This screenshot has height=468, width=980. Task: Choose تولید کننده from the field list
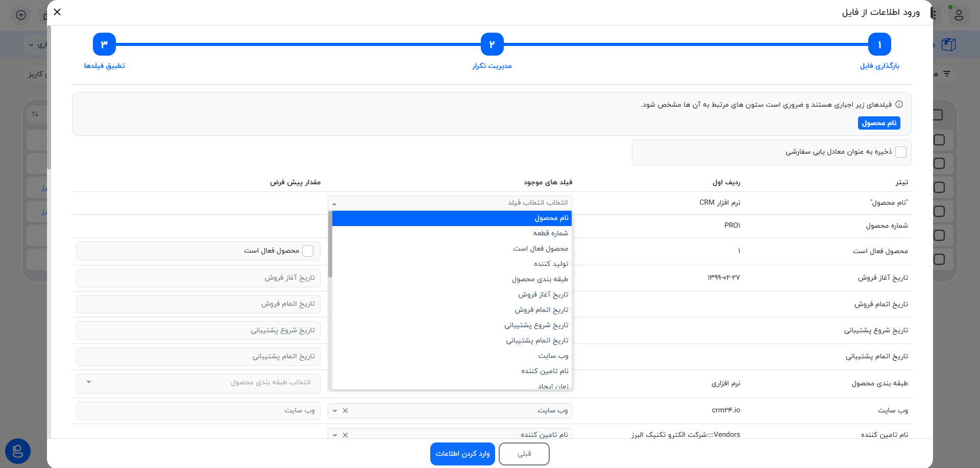(x=551, y=264)
